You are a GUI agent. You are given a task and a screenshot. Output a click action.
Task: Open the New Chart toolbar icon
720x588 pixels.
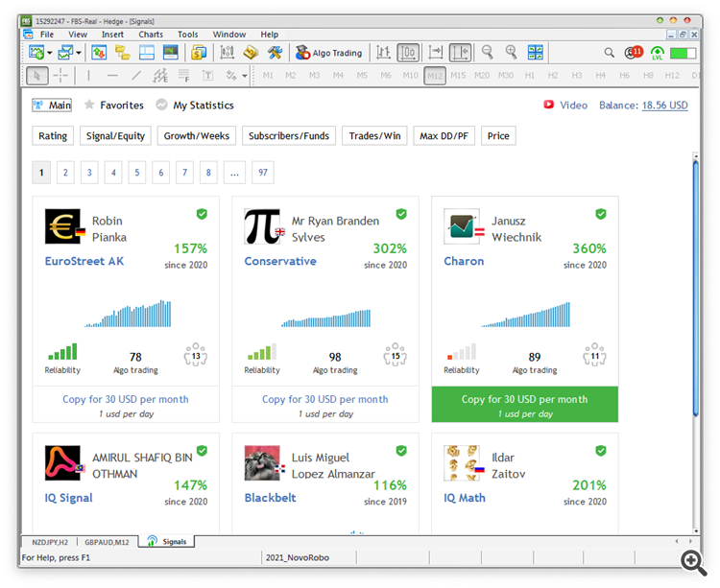[x=36, y=53]
